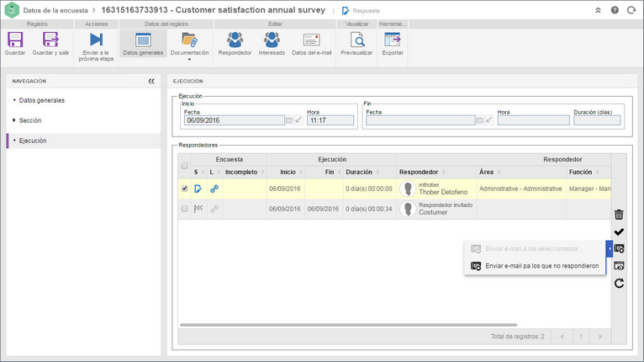Click the Respondedor users icon
Screen dimensions: 644x362
(x=235, y=40)
